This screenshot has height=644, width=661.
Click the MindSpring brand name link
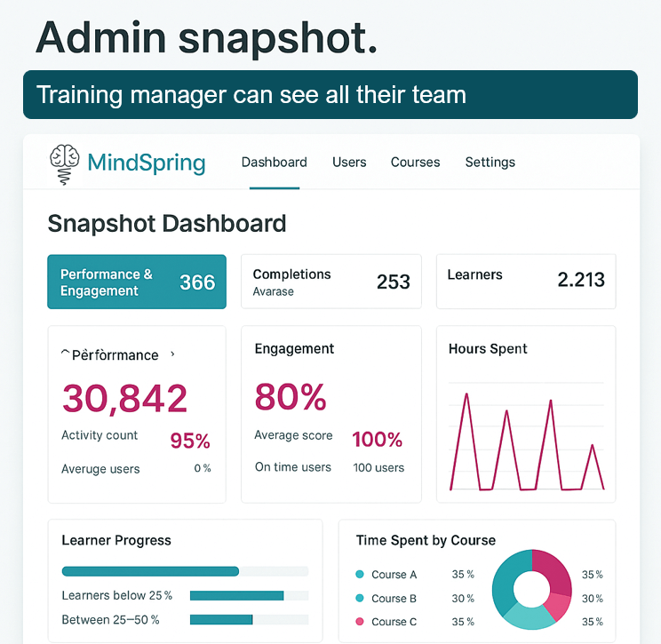(x=147, y=163)
